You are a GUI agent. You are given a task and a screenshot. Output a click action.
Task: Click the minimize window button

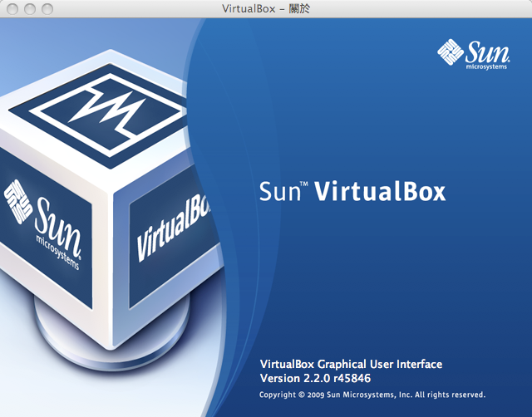(30, 9)
